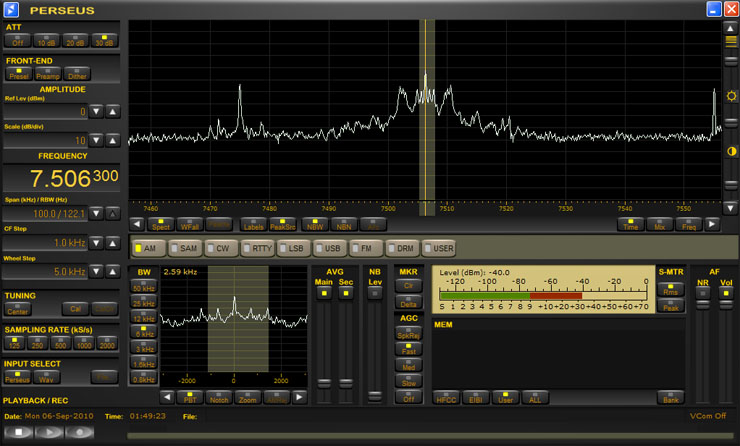This screenshot has width=740, height=446.
Task: Click the contrast half-circle icon beside the spectrum
Action: pos(731,151)
